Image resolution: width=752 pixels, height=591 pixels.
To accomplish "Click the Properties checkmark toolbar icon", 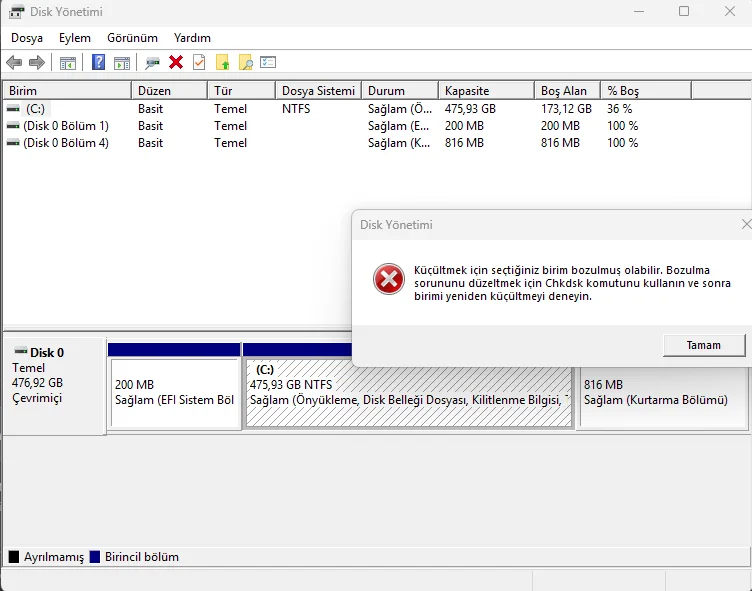I will 199,62.
